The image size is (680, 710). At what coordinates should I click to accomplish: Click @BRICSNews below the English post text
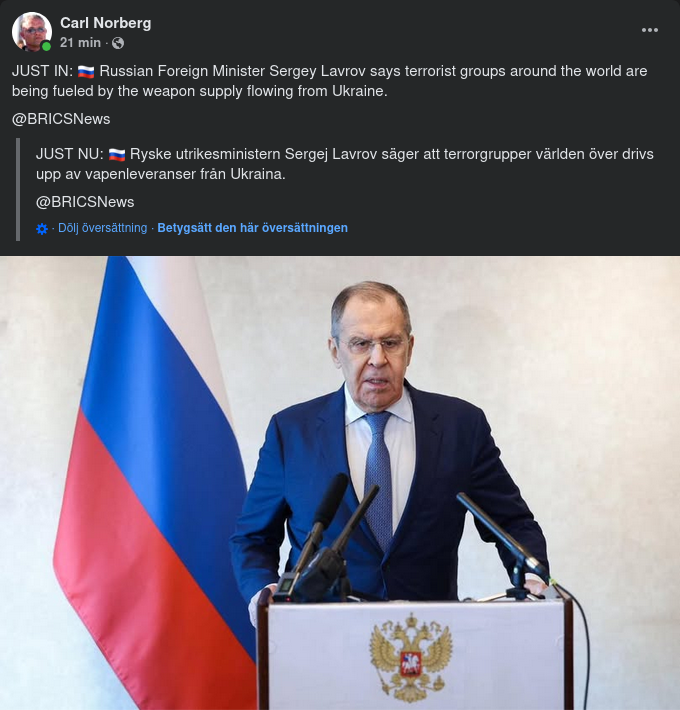(x=61, y=119)
